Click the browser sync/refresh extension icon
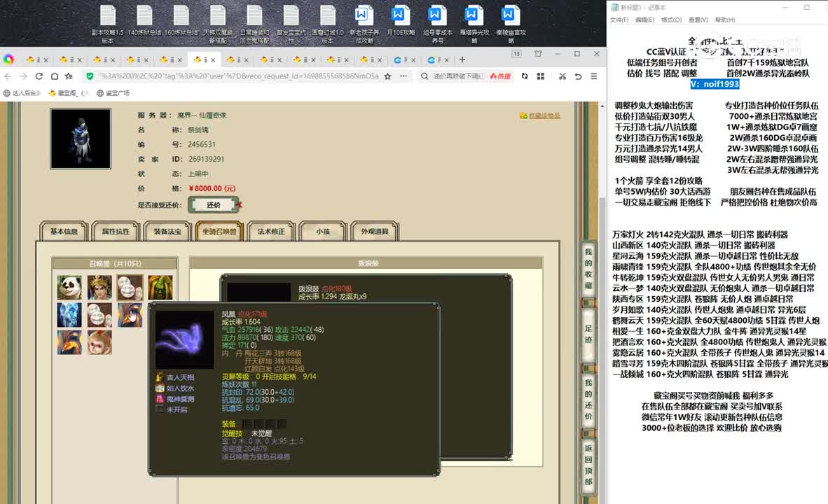 (x=525, y=76)
